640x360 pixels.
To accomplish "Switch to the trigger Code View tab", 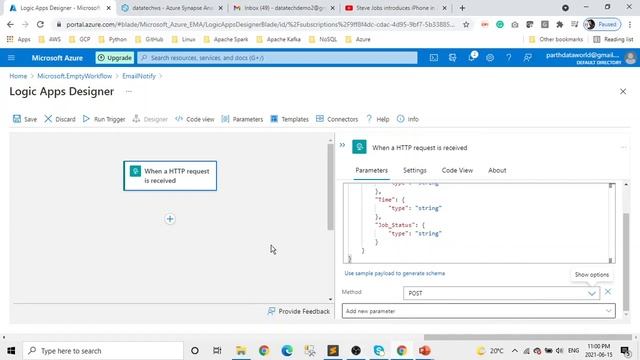I will tap(457, 170).
